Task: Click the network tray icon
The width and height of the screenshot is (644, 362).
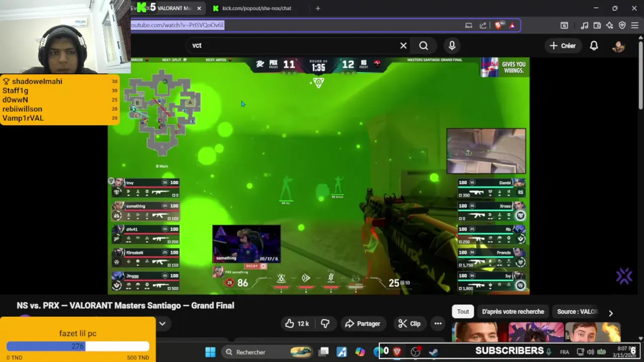Action: [x=580, y=352]
